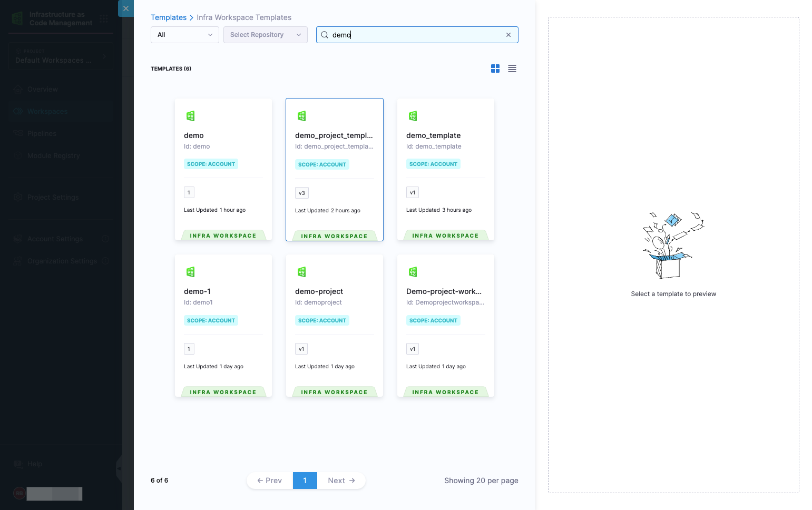The width and height of the screenshot is (812, 510).
Task: Select the demo template card title
Action: pyautogui.click(x=194, y=135)
